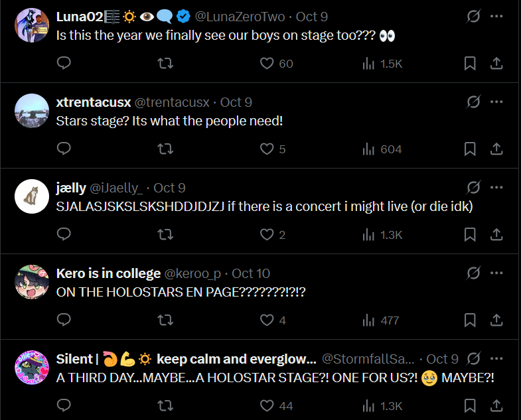Image resolution: width=521 pixels, height=420 pixels.
Task: Open the @trentacusx profile handle
Action: tap(172, 102)
